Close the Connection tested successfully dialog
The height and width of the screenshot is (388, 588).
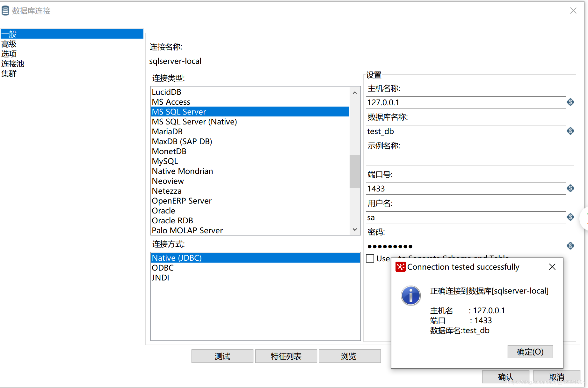(552, 267)
